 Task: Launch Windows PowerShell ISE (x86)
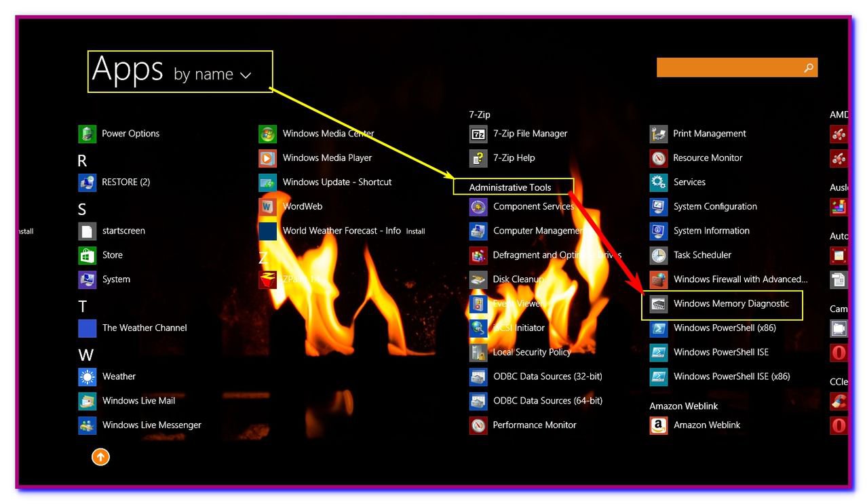(x=720, y=376)
